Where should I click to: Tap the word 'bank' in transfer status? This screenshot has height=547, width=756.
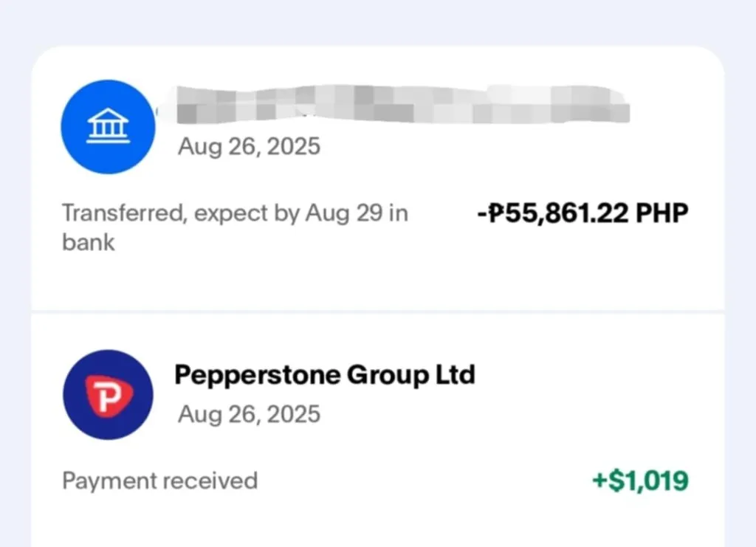click(x=88, y=243)
